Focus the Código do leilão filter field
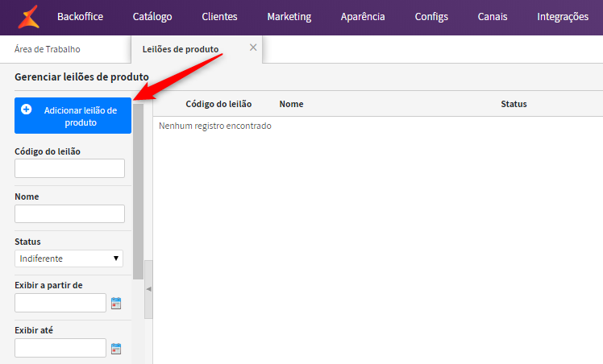 [69, 168]
